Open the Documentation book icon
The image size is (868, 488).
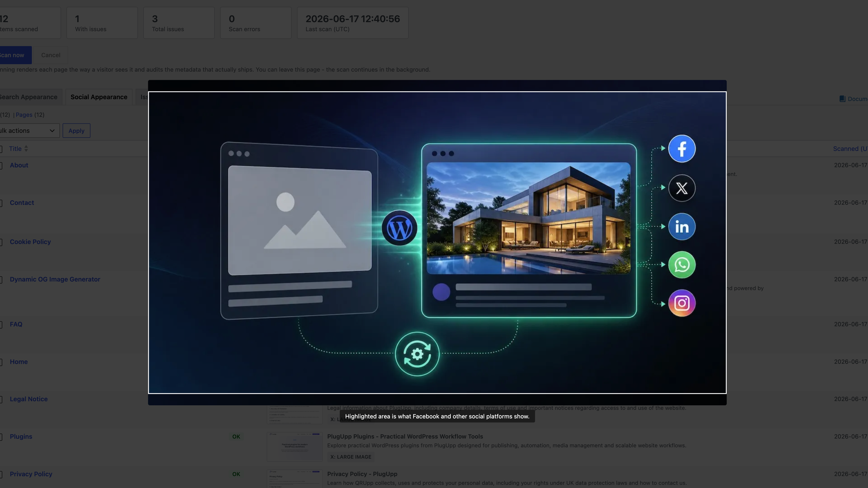pos(842,99)
